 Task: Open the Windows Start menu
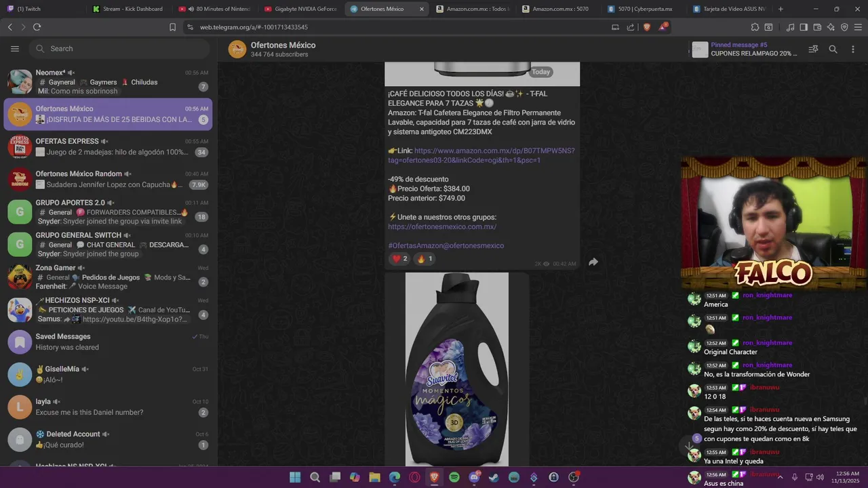point(295,477)
